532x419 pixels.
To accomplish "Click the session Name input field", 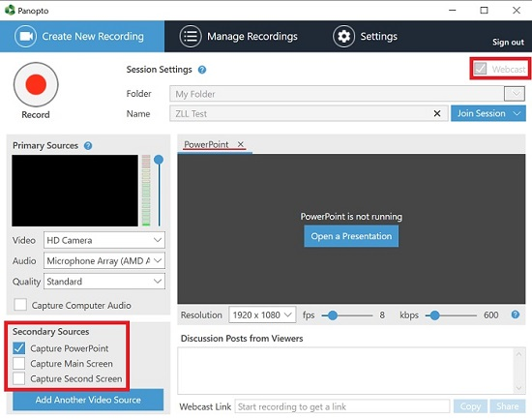I will tap(309, 114).
